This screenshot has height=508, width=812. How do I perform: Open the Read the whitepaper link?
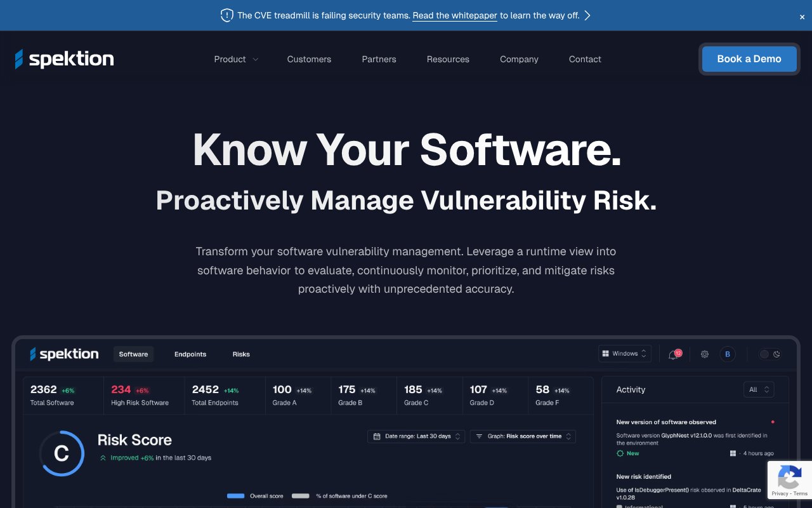[x=454, y=15]
